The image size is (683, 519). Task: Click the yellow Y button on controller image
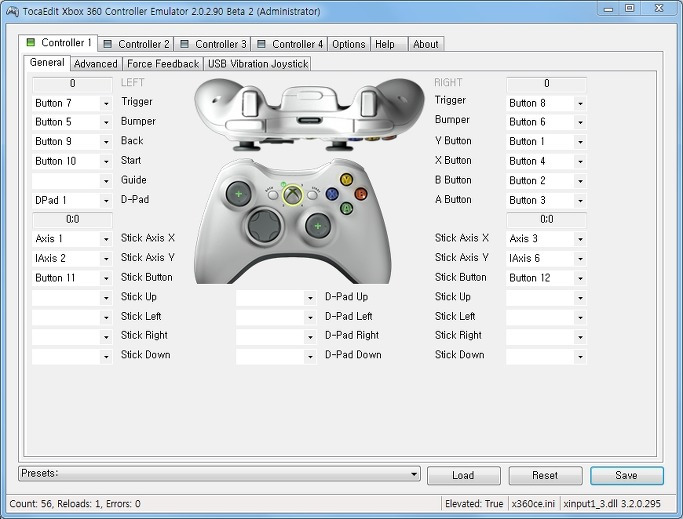(x=346, y=179)
